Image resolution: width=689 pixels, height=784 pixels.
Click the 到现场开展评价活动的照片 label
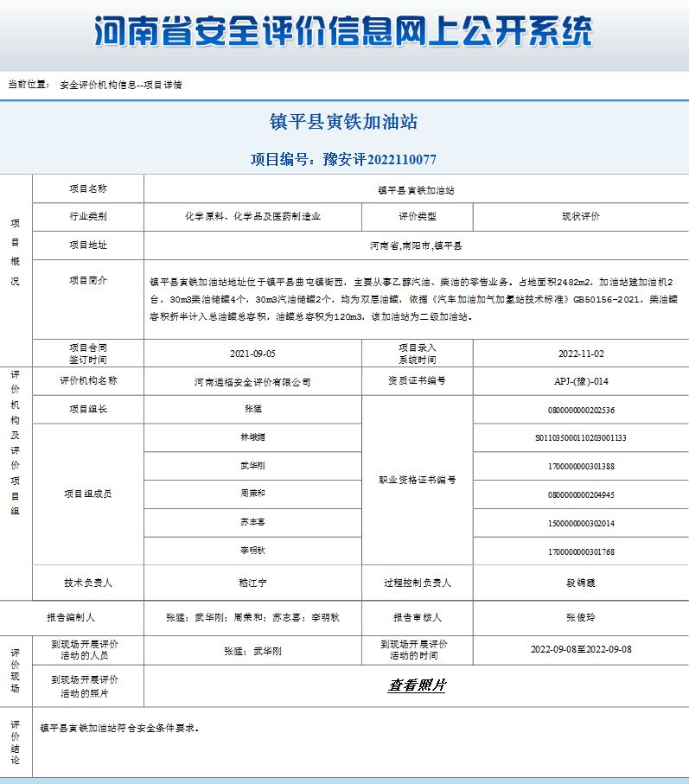(85, 686)
